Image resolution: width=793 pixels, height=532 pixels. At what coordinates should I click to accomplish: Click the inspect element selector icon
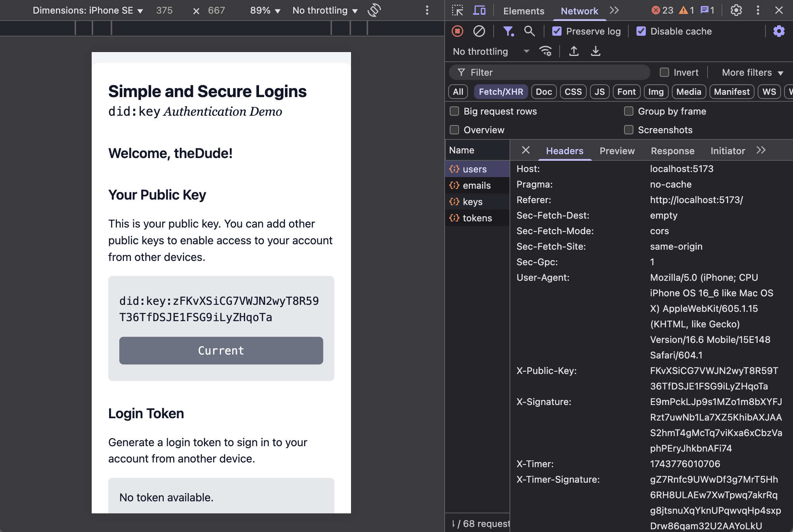pos(457,10)
